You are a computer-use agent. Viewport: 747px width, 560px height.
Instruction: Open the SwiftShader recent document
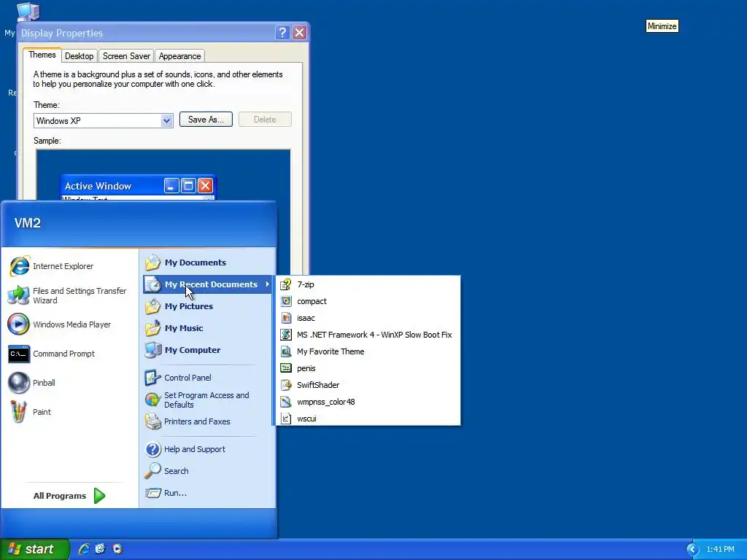368,385
